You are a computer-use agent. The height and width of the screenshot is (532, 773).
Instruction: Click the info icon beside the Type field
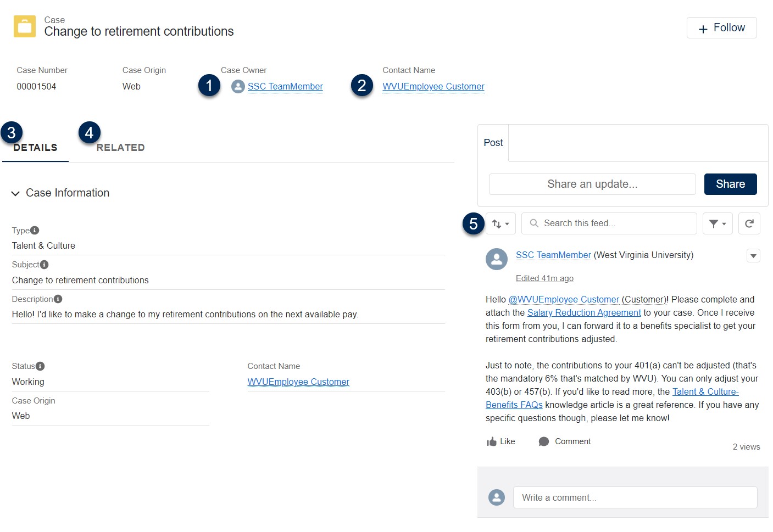point(34,229)
